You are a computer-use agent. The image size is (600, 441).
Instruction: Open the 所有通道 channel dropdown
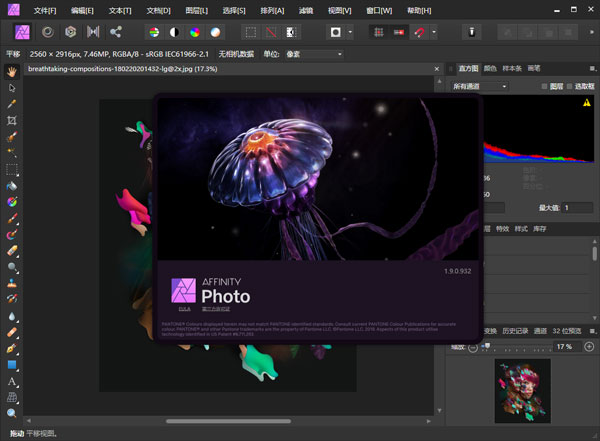coord(481,86)
